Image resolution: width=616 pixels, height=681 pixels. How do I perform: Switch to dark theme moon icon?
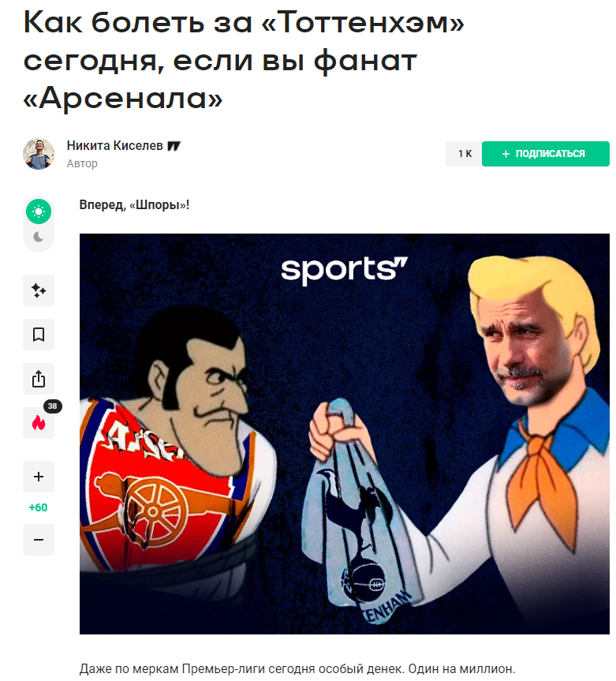click(x=39, y=237)
